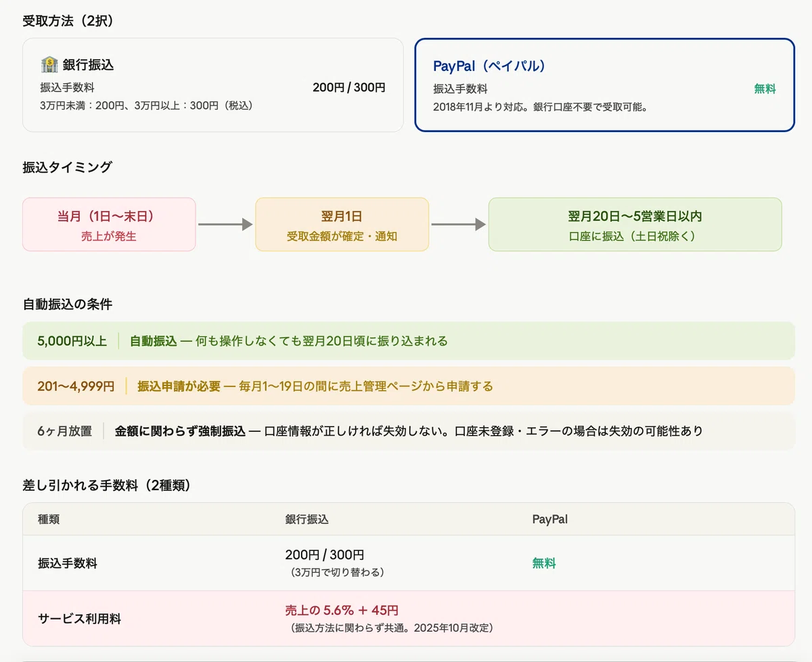The height and width of the screenshot is (662, 812).
Task: Click the 200円 / 300円 fee in bank card
Action: coord(349,87)
